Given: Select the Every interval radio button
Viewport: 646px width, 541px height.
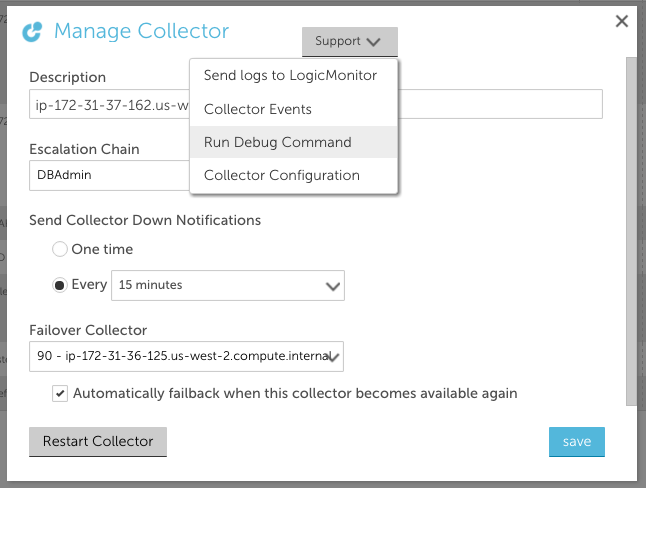Looking at the screenshot, I should (x=60, y=285).
